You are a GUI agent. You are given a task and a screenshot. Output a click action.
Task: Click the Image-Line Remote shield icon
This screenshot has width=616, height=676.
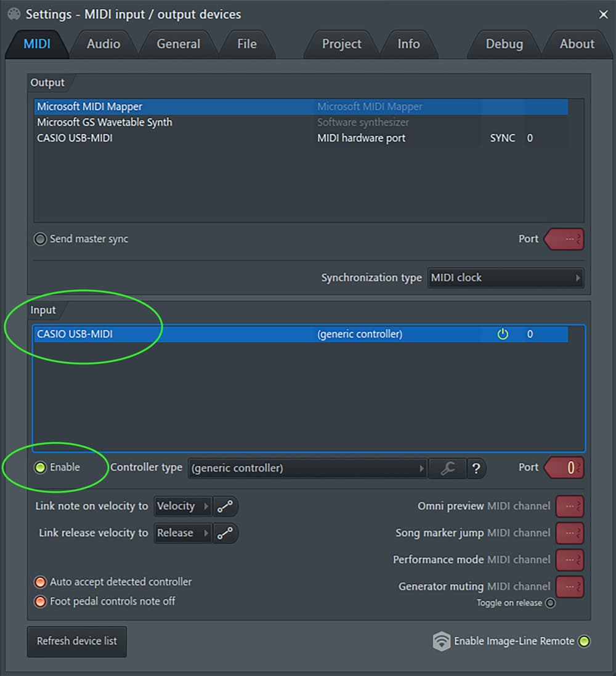pyautogui.click(x=442, y=641)
